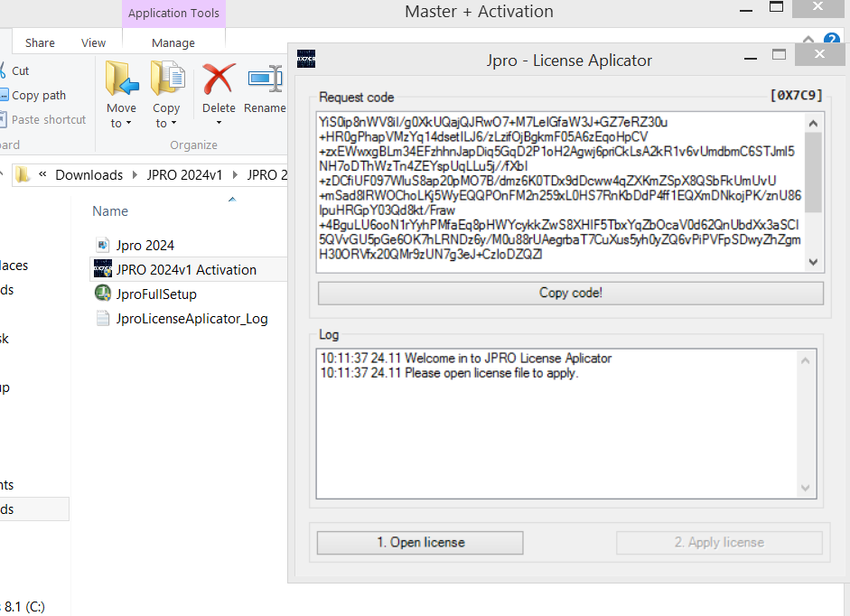Click the 1. Open license button
This screenshot has width=850, height=616.
[x=420, y=542]
